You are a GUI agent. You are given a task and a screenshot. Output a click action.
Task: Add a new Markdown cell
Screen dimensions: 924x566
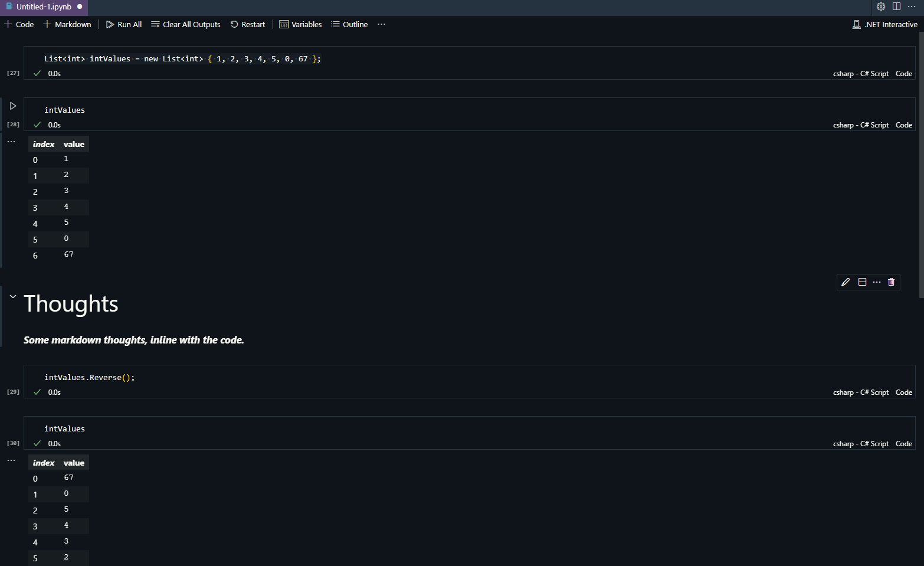(x=67, y=24)
